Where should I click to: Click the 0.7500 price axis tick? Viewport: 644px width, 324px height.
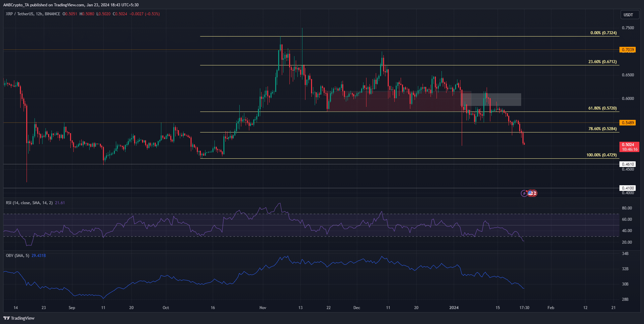pos(628,28)
